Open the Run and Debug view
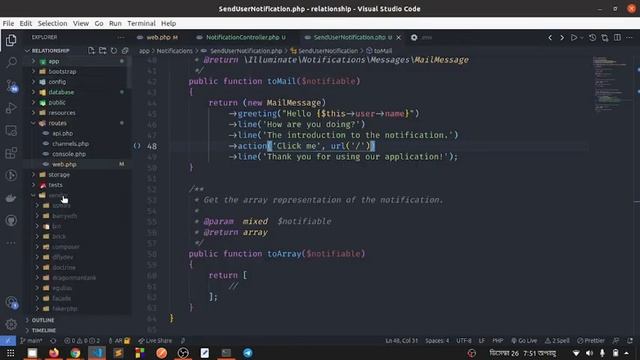This screenshot has width=640, height=360. [x=11, y=108]
